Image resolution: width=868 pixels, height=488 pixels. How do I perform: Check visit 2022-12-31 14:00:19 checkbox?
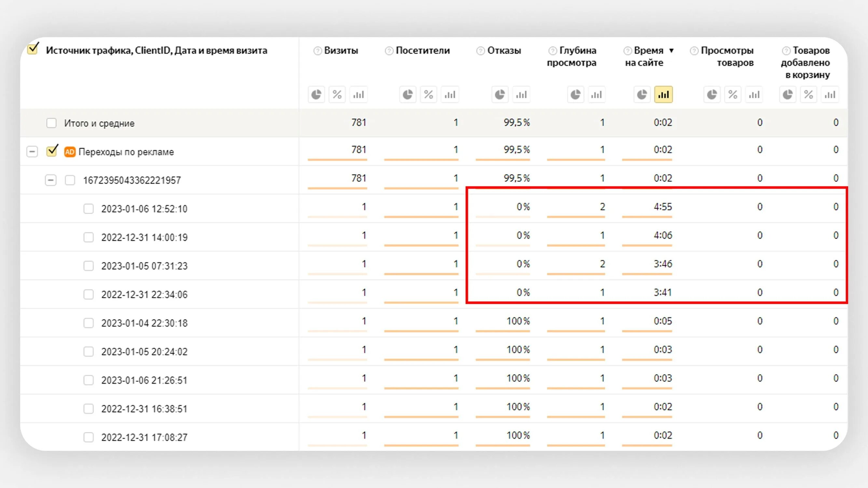pos(89,237)
